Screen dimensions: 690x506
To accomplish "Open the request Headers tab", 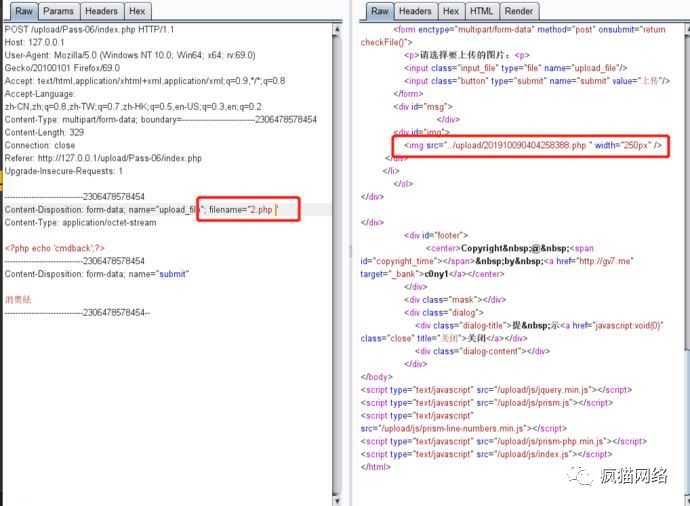I will pyautogui.click(x=101, y=11).
